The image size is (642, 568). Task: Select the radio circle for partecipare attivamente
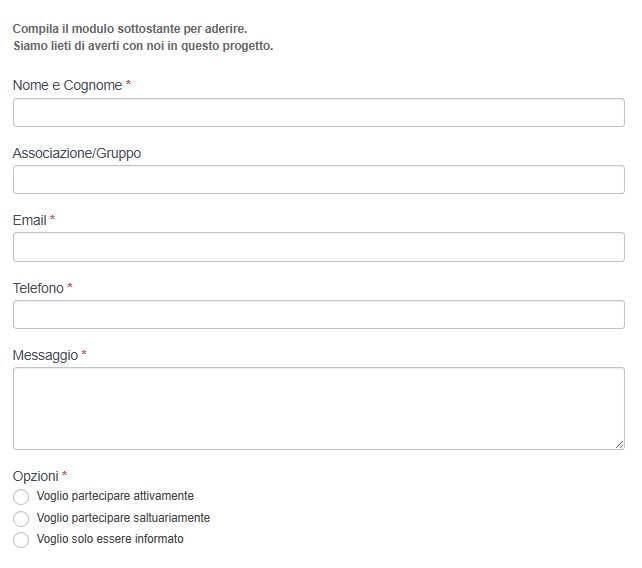[x=21, y=497]
